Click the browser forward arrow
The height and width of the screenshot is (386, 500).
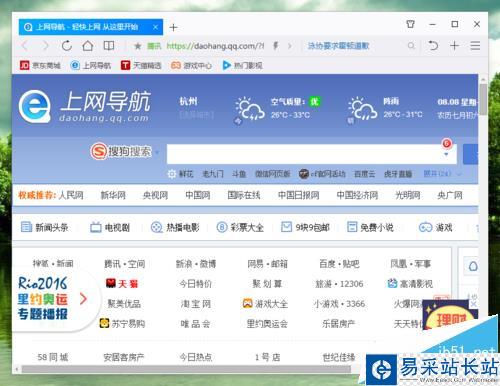pyautogui.click(x=46, y=46)
